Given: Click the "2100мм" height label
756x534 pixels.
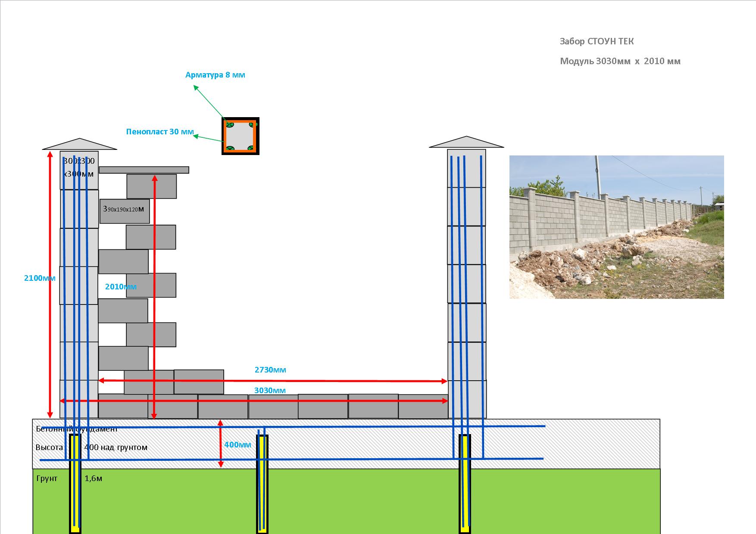Looking at the screenshot, I should coord(40,278).
